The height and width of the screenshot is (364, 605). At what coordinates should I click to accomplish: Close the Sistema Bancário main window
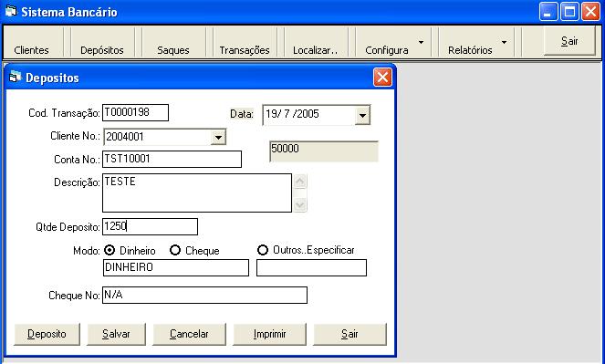(x=590, y=12)
